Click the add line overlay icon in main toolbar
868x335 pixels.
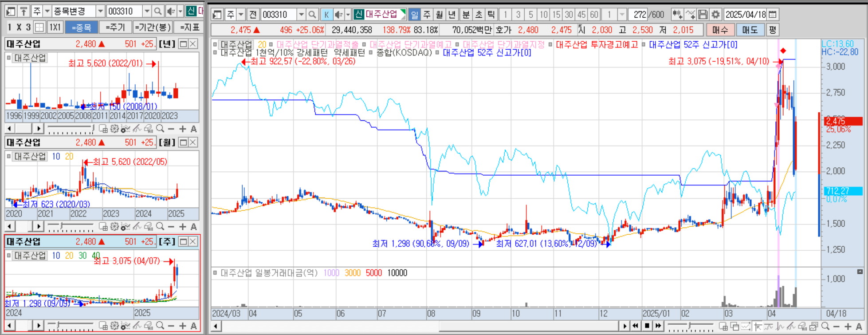(x=690, y=15)
